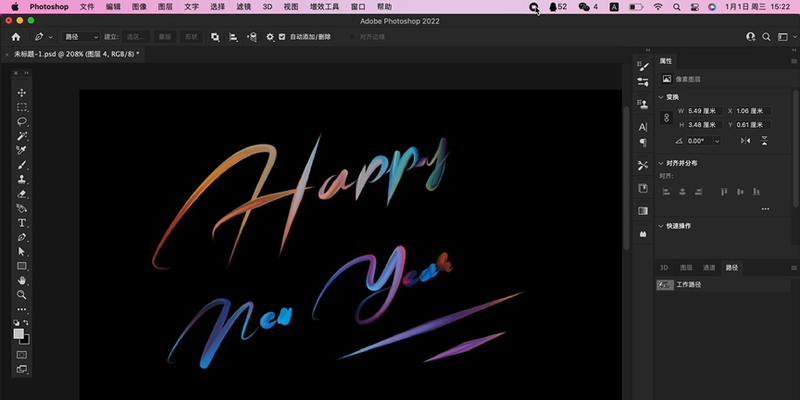Viewport: 800px width, 400px height.
Task: Collapse the 对齐并分布 section
Action: (x=661, y=163)
